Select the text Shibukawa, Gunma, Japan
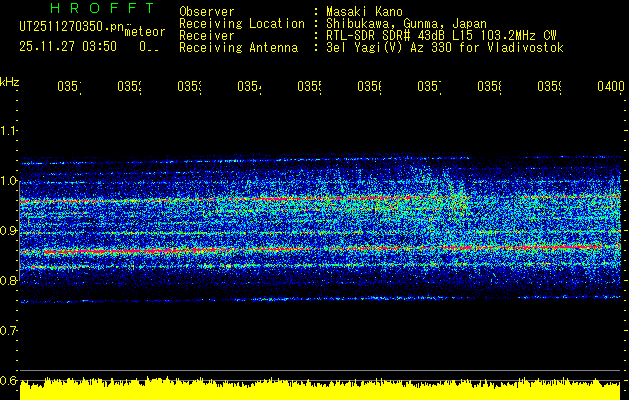Image resolution: width=629 pixels, height=400 pixels. point(406,24)
